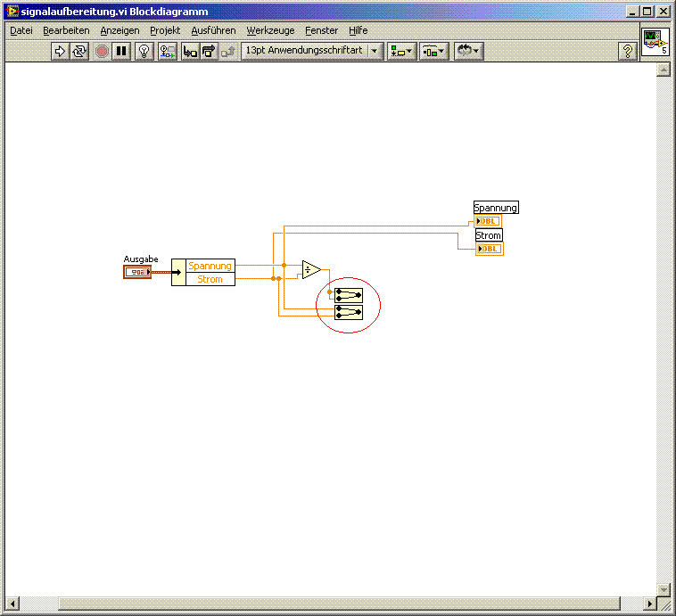The width and height of the screenshot is (676, 616).
Task: Select the divide function node
Action: (x=309, y=269)
